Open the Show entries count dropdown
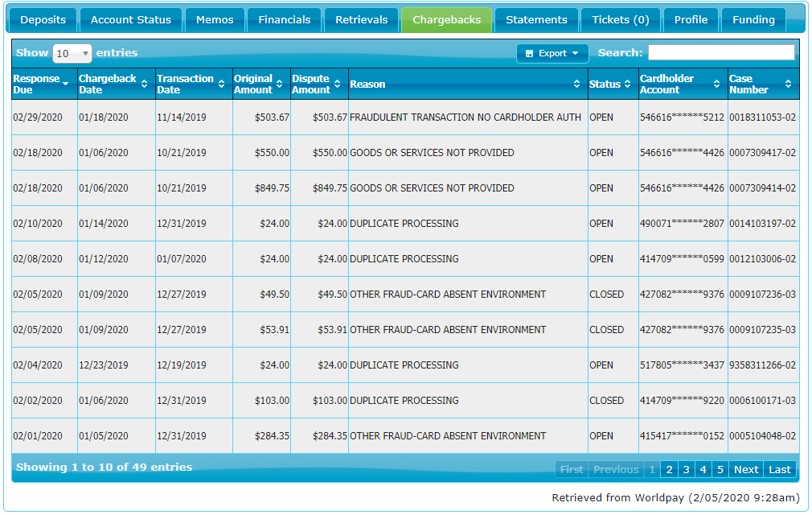812x515 pixels. coord(72,54)
